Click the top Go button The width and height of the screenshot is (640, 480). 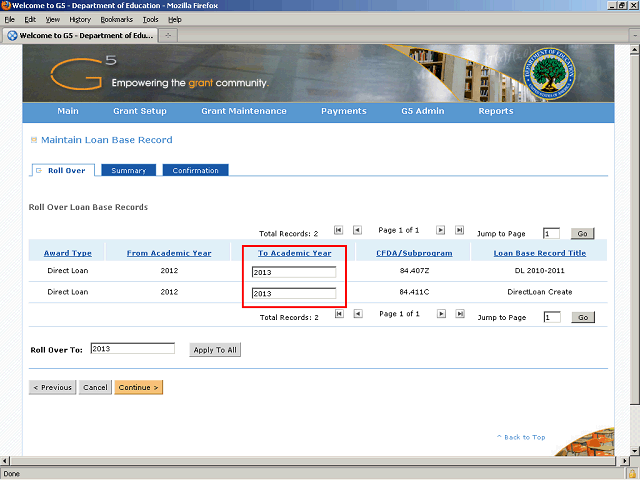point(582,233)
